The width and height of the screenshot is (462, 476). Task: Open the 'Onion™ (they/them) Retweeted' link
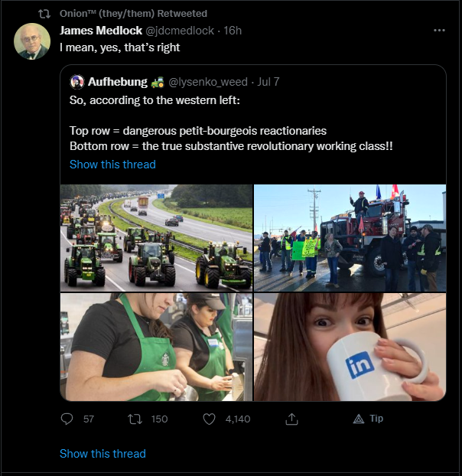[x=133, y=14]
